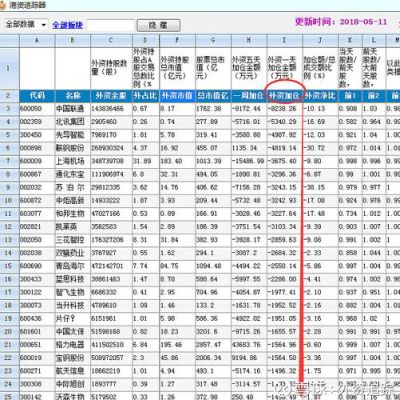
Task: Select column G header
Action: [213, 40]
